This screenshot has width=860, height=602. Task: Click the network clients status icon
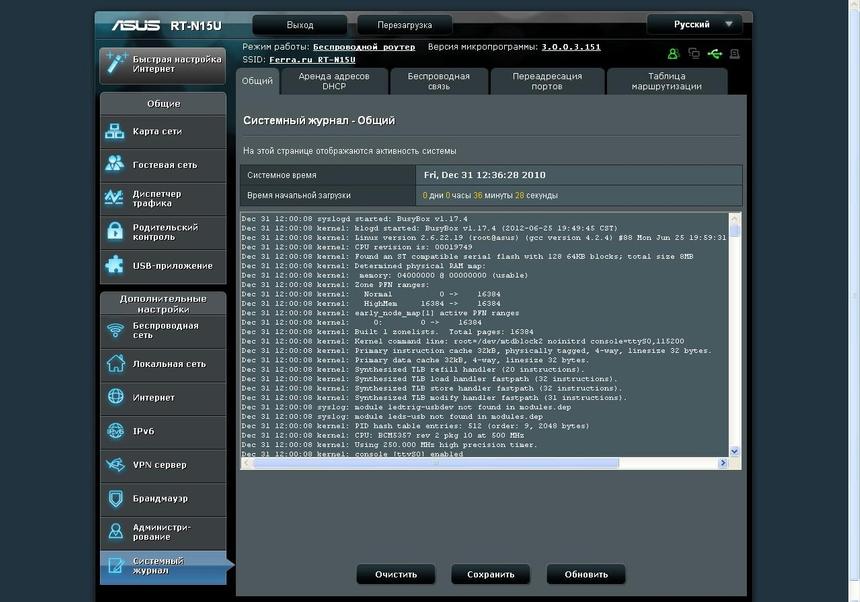point(693,53)
